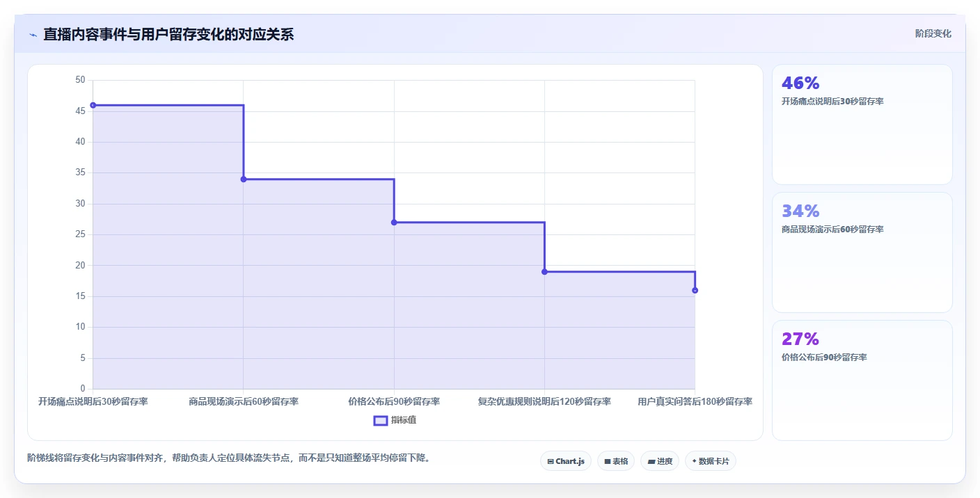Click the y-axis value 0
The height and width of the screenshot is (498, 980).
(x=82, y=389)
